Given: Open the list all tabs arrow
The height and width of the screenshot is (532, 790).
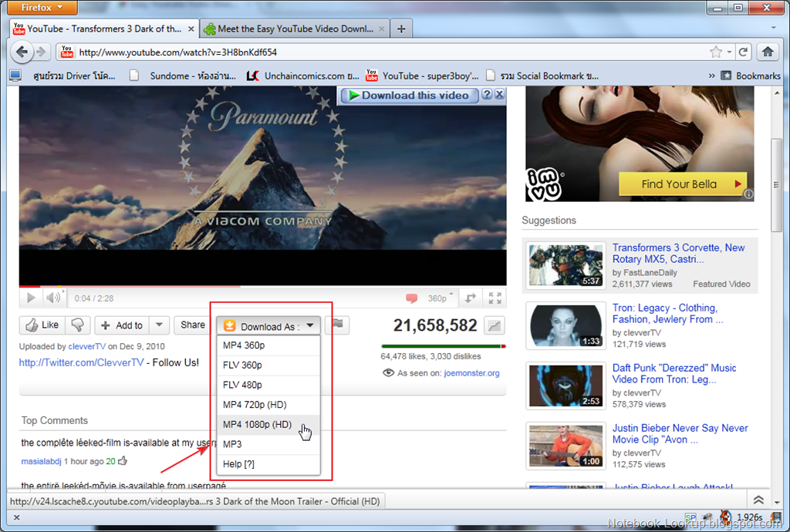Looking at the screenshot, I should tap(773, 28).
